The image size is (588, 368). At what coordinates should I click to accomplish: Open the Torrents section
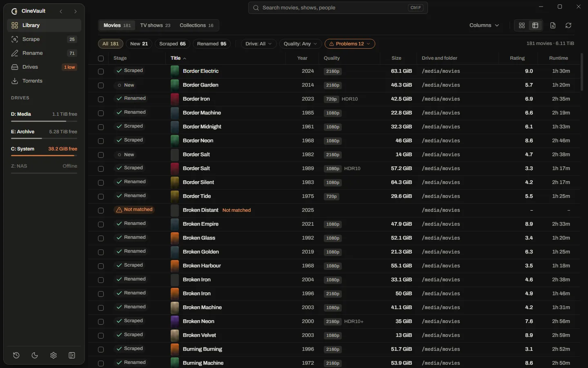pos(44,81)
